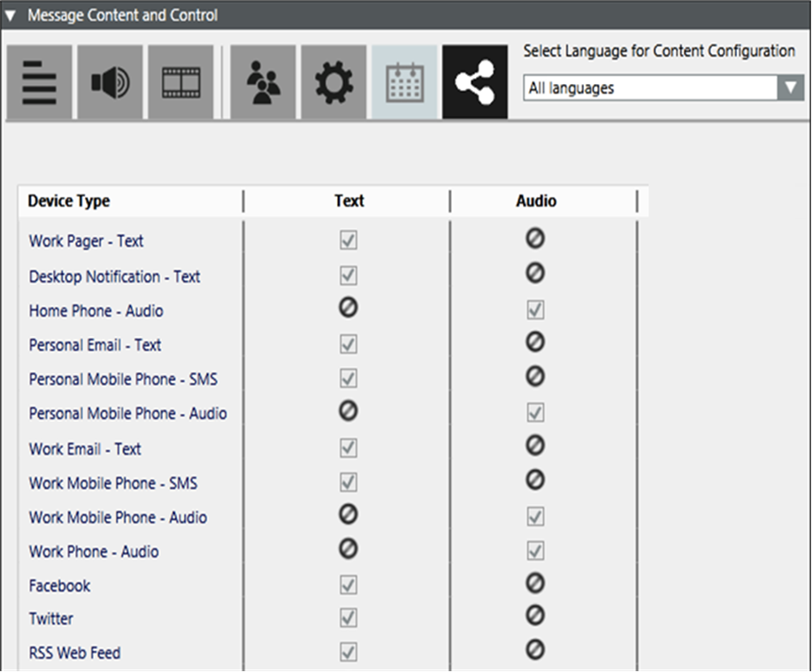
Task: Open the text content icon tab
Action: (39, 82)
